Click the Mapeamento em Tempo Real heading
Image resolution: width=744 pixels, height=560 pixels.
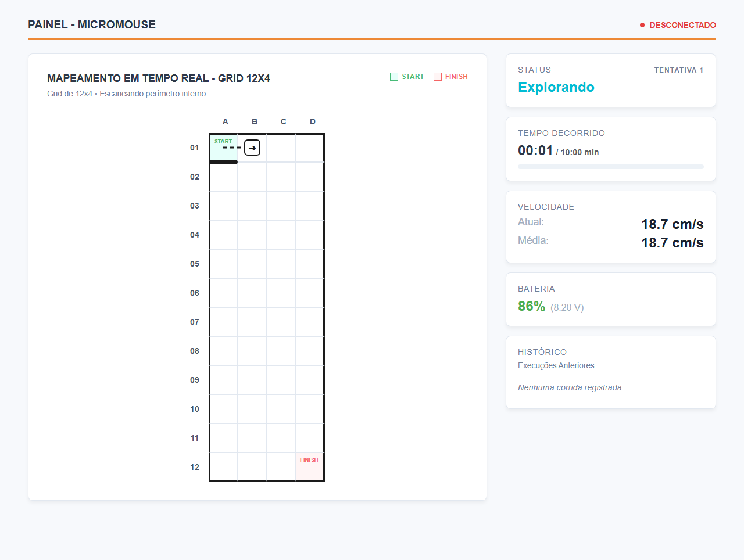pyautogui.click(x=159, y=78)
